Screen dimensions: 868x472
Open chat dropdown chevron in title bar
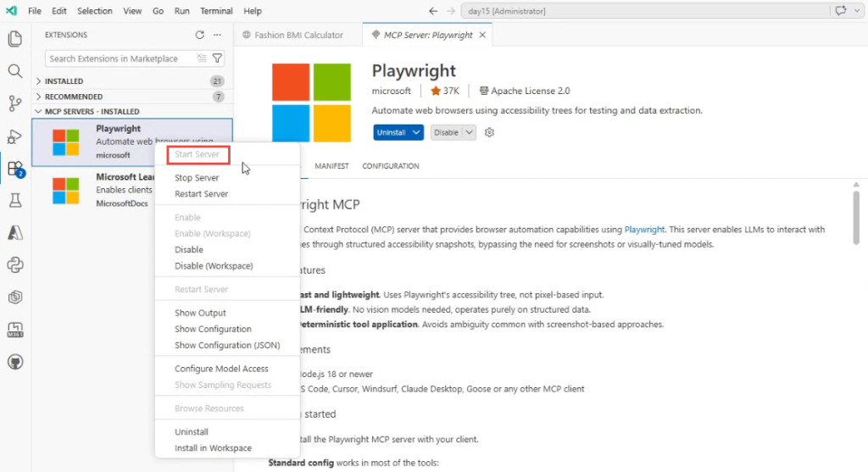click(857, 10)
